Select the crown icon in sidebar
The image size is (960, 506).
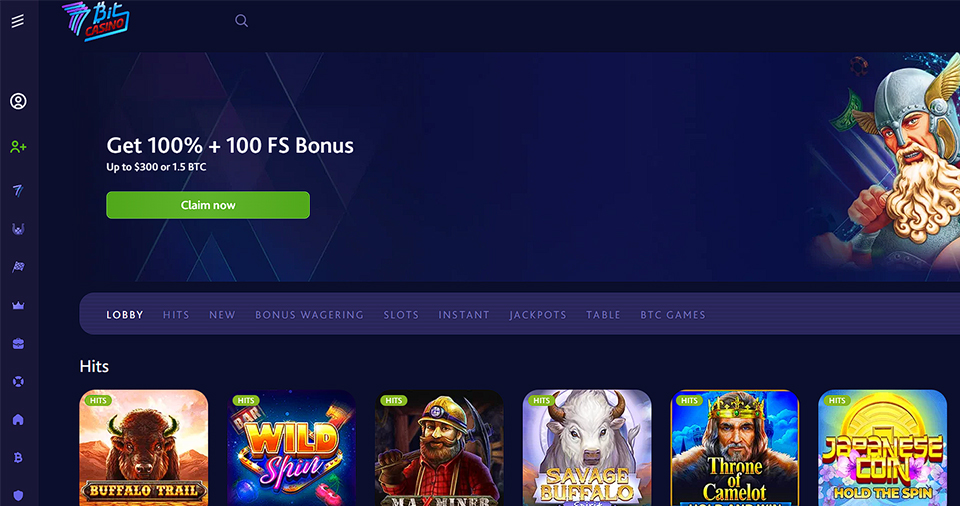click(x=18, y=305)
